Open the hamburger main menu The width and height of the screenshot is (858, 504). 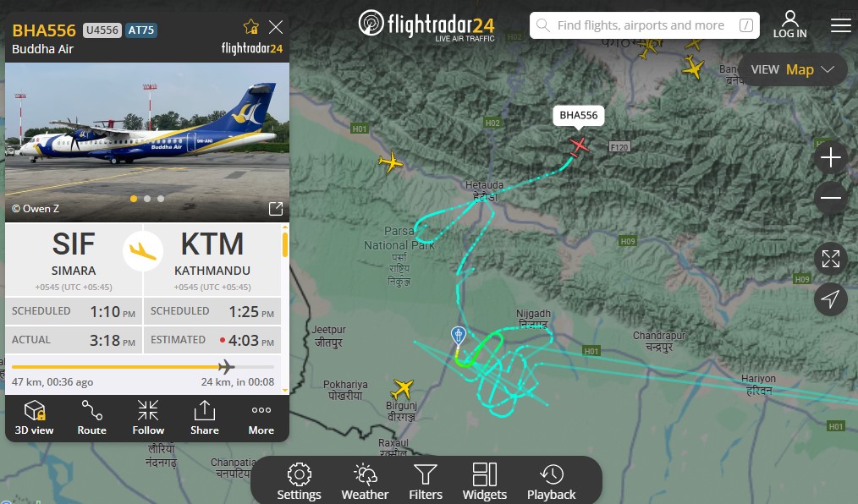click(840, 25)
